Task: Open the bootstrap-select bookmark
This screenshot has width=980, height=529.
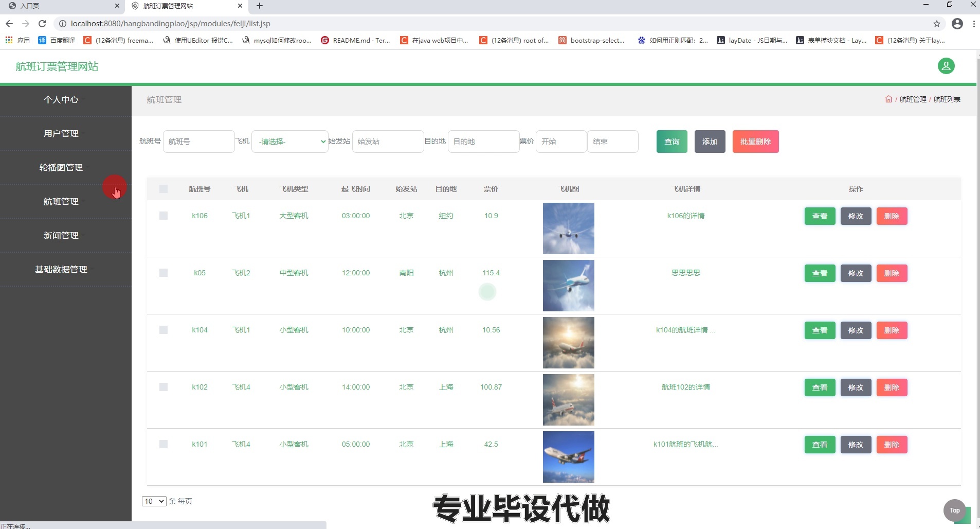Action: (x=591, y=40)
